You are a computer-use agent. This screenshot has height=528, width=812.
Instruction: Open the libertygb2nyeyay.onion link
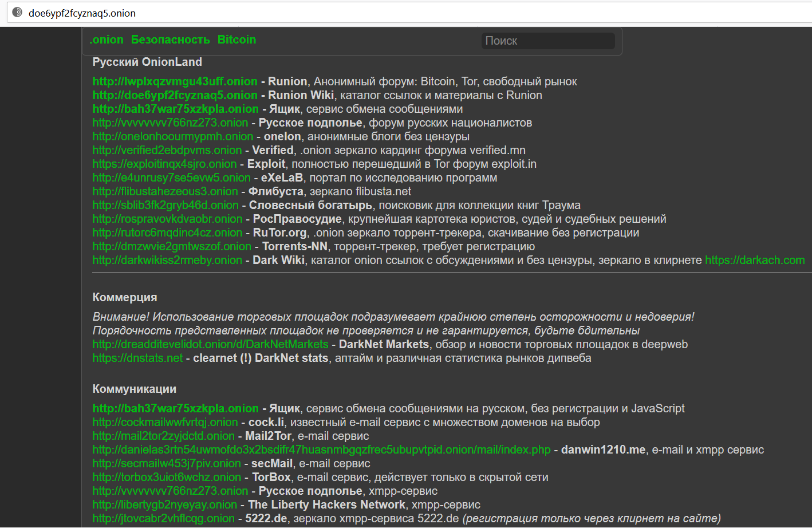(165, 505)
